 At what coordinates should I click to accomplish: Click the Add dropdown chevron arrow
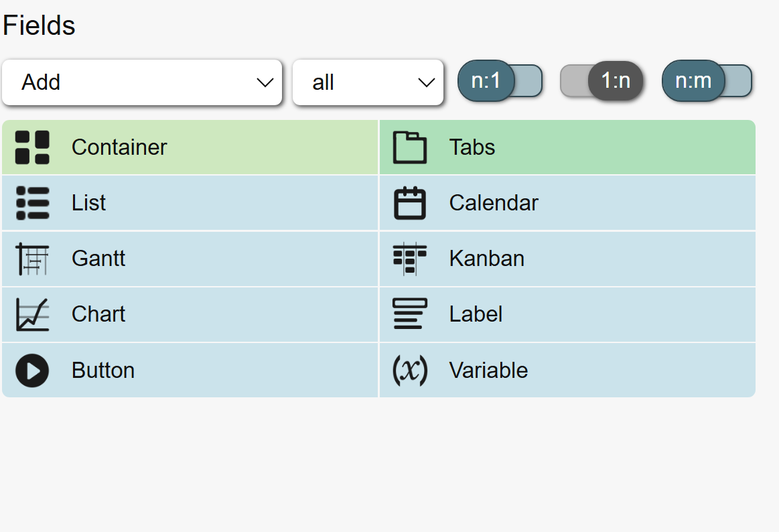point(265,82)
